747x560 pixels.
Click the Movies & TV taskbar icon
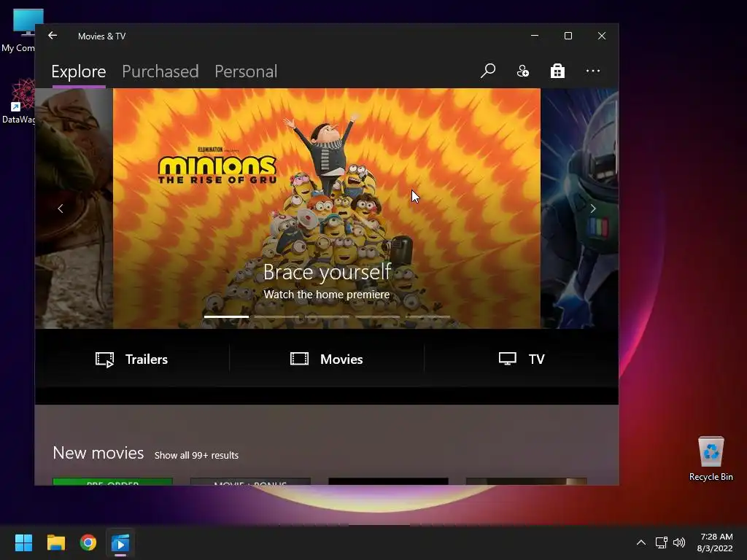(120, 542)
